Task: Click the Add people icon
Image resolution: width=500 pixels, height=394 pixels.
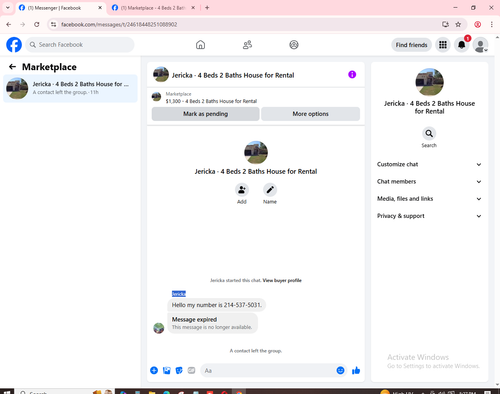Action: pyautogui.click(x=242, y=190)
